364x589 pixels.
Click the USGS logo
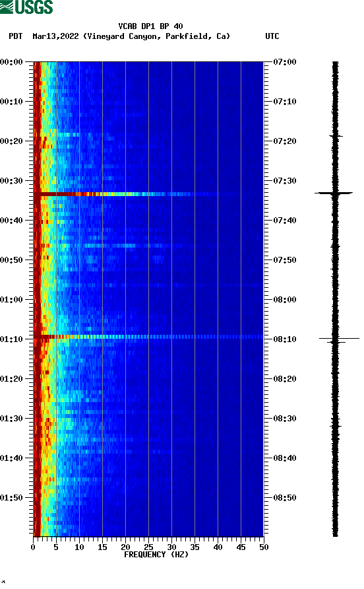(26, 7)
